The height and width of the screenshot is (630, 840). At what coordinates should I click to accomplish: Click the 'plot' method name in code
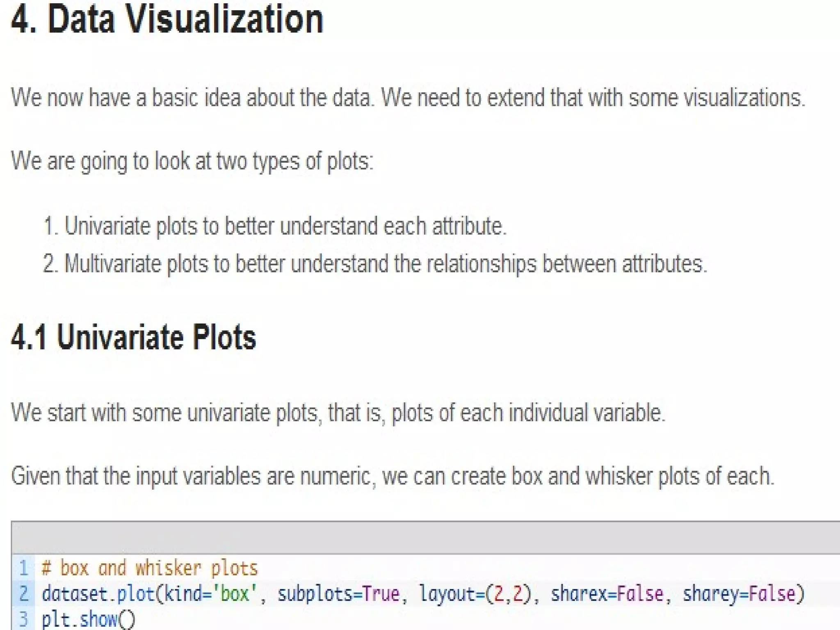pyautogui.click(x=136, y=594)
